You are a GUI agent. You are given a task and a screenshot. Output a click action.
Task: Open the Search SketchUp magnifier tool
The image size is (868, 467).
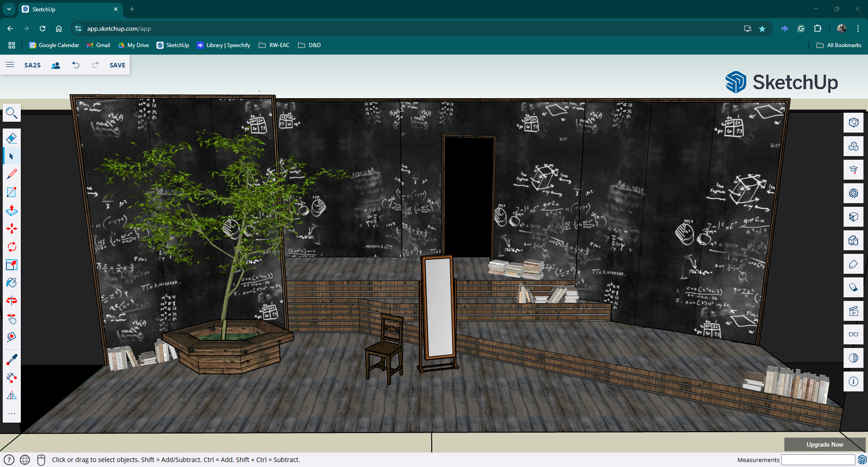pyautogui.click(x=12, y=113)
